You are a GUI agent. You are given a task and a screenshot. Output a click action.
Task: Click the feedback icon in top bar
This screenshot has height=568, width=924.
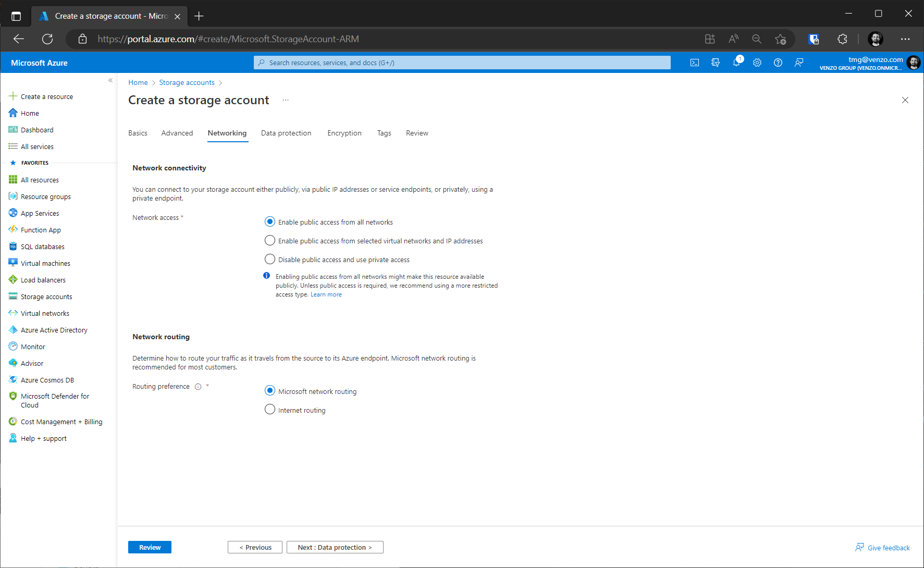click(799, 63)
